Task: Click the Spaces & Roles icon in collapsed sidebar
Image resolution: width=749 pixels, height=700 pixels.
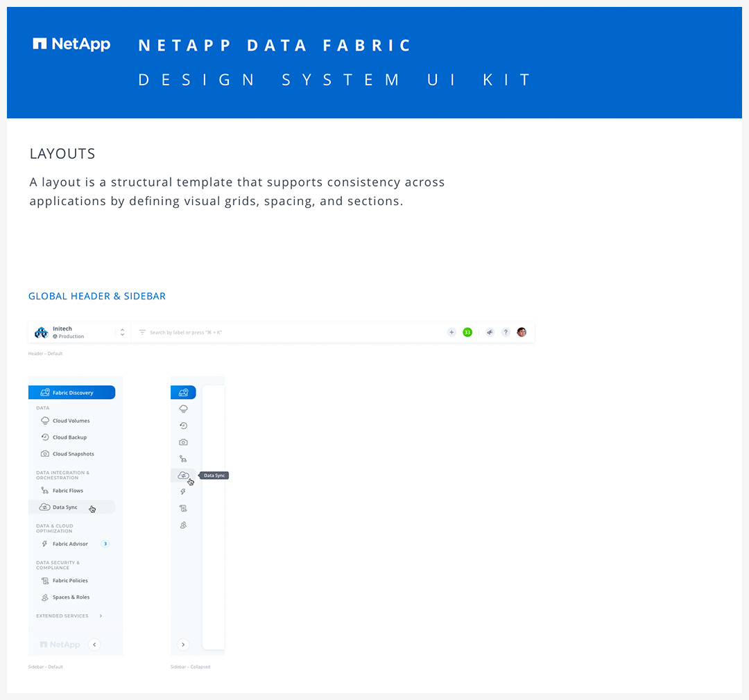Action: tap(183, 525)
